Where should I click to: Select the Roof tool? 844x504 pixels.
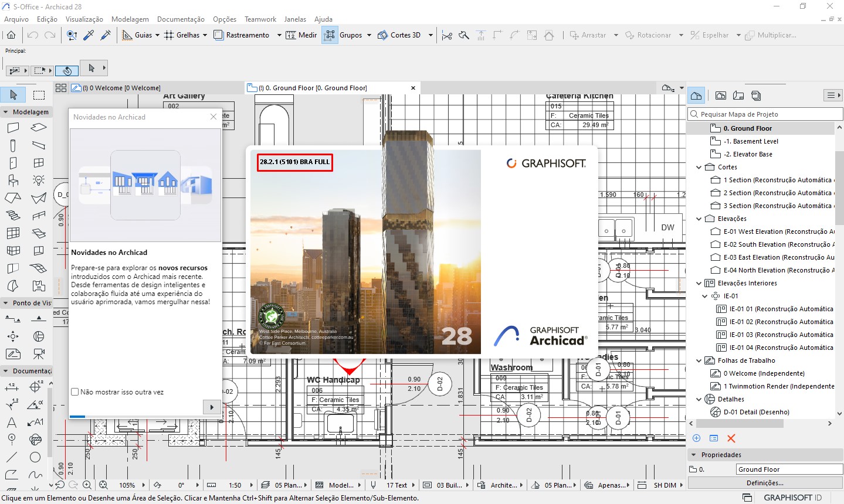point(13,198)
